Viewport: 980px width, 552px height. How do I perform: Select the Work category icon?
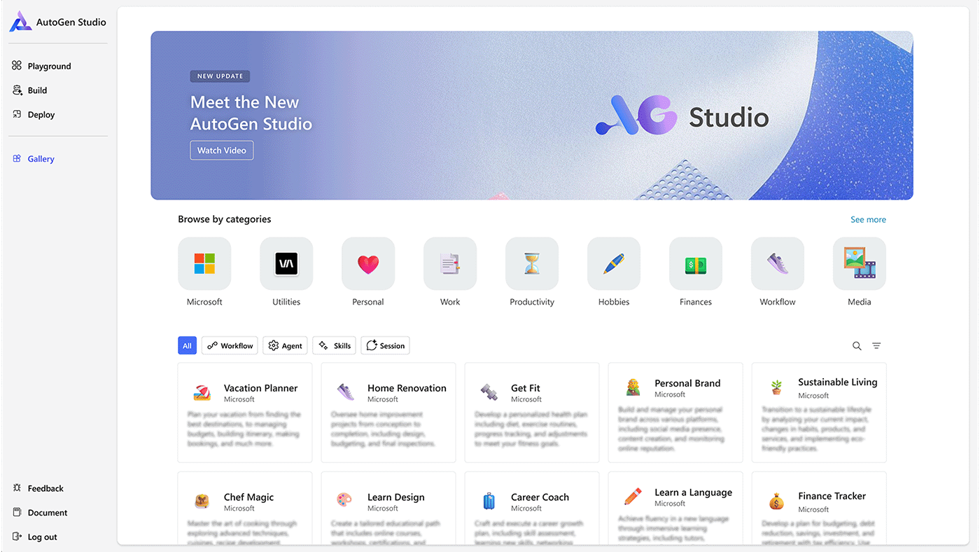pyautogui.click(x=449, y=263)
